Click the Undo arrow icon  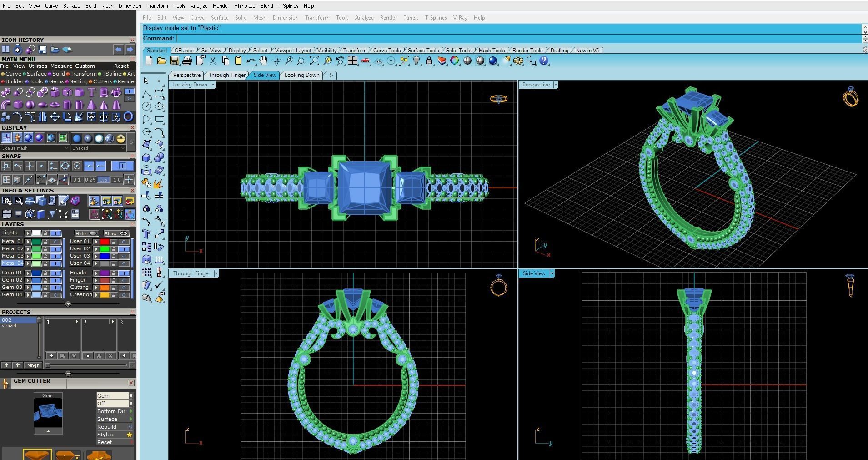click(251, 61)
